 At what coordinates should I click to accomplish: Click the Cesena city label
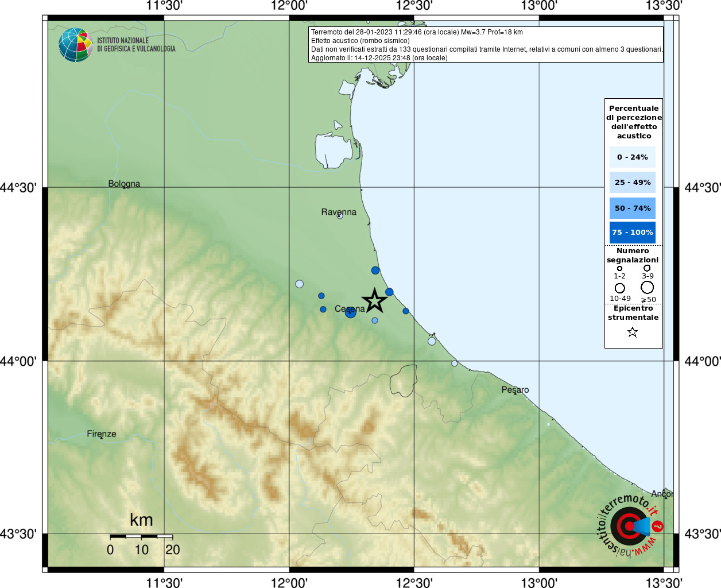350,309
